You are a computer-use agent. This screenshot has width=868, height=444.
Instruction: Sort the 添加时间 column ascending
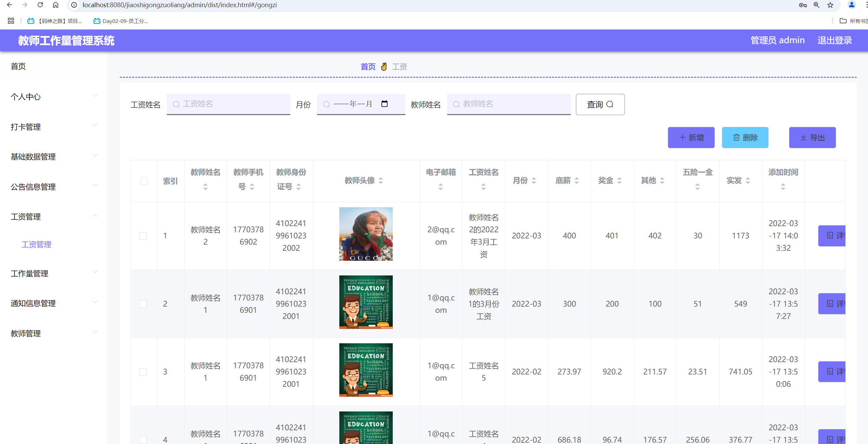(783, 184)
